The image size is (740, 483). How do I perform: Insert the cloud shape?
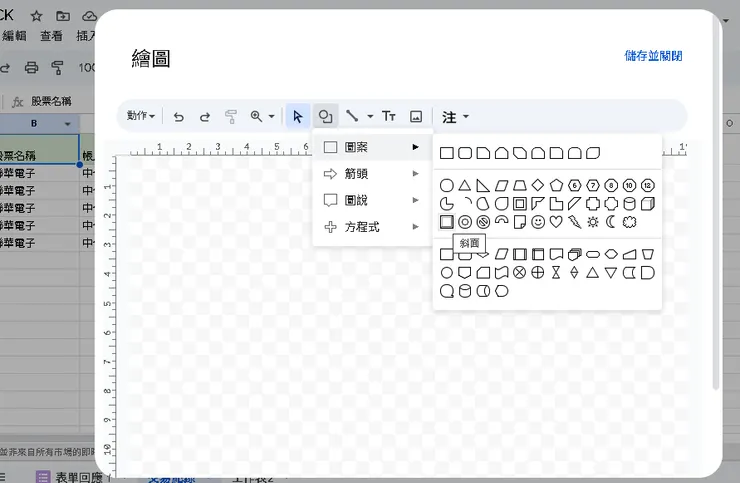tap(629, 222)
